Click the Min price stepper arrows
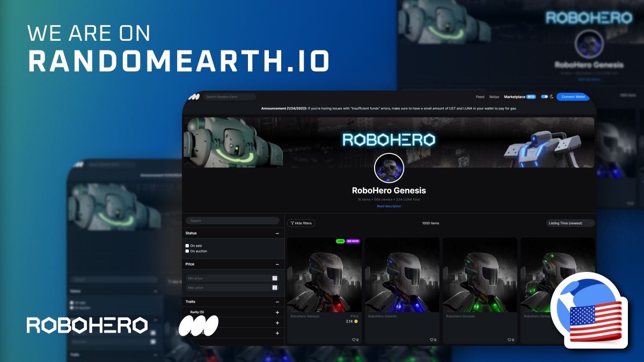Image resolution: width=644 pixels, height=362 pixels. pos(275,278)
